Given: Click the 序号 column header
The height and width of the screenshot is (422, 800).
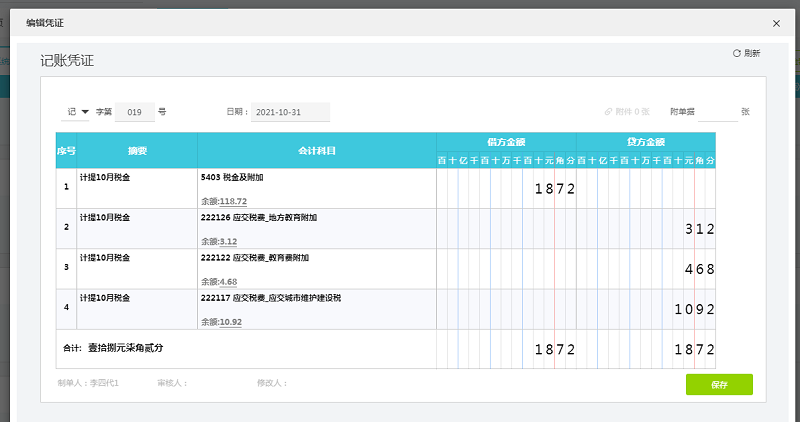Looking at the screenshot, I should (66, 151).
